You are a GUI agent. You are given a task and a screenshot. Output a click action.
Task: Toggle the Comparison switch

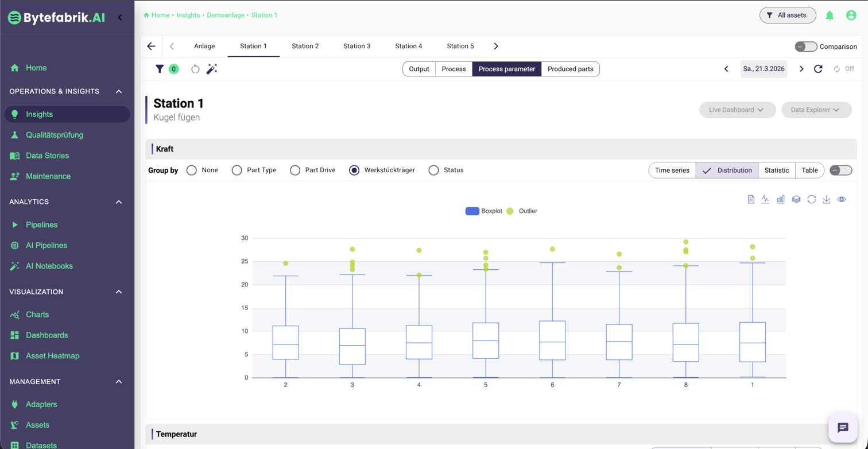805,47
